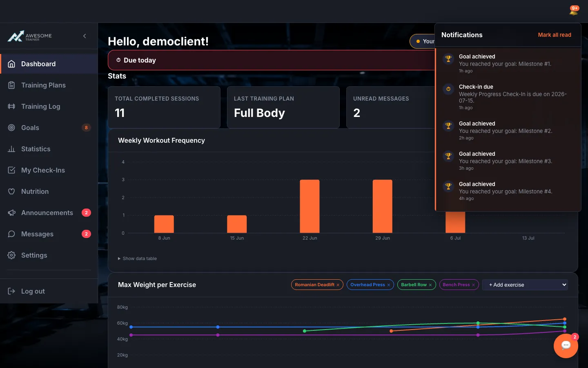Click the Announcements unread badge
This screenshot has width=588, height=368.
click(x=86, y=213)
